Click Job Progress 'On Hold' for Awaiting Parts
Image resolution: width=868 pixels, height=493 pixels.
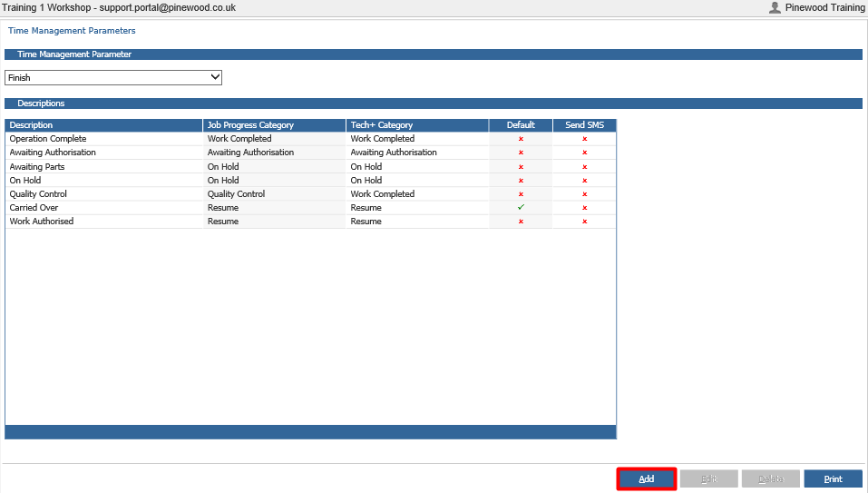223,167
